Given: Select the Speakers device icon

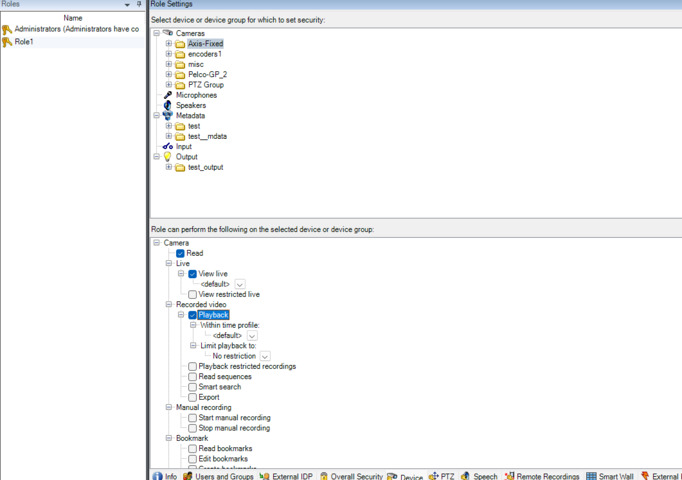Looking at the screenshot, I should click(x=168, y=105).
